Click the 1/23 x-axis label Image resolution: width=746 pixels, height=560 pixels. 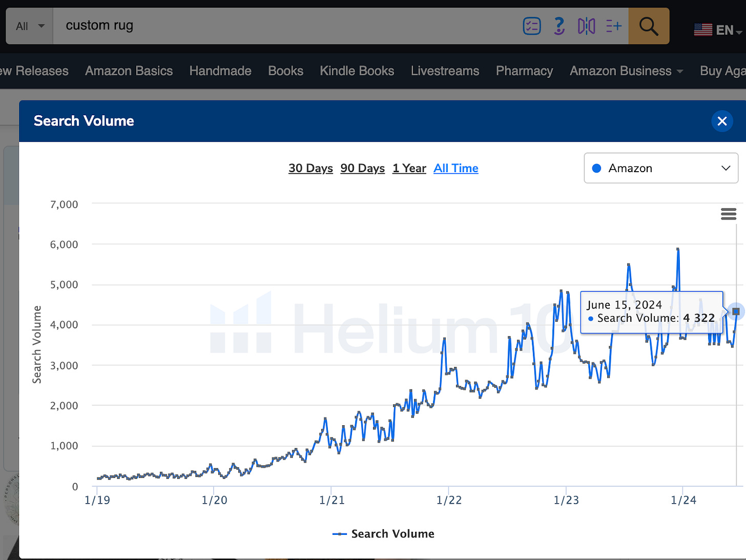tap(566, 500)
